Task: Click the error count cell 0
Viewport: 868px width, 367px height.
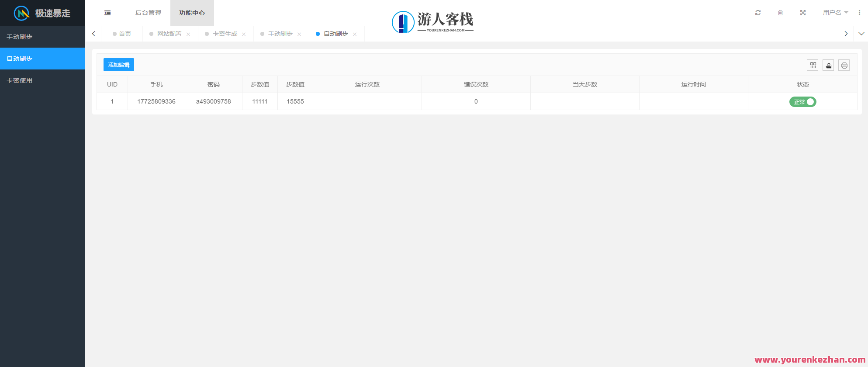Action: pyautogui.click(x=476, y=101)
